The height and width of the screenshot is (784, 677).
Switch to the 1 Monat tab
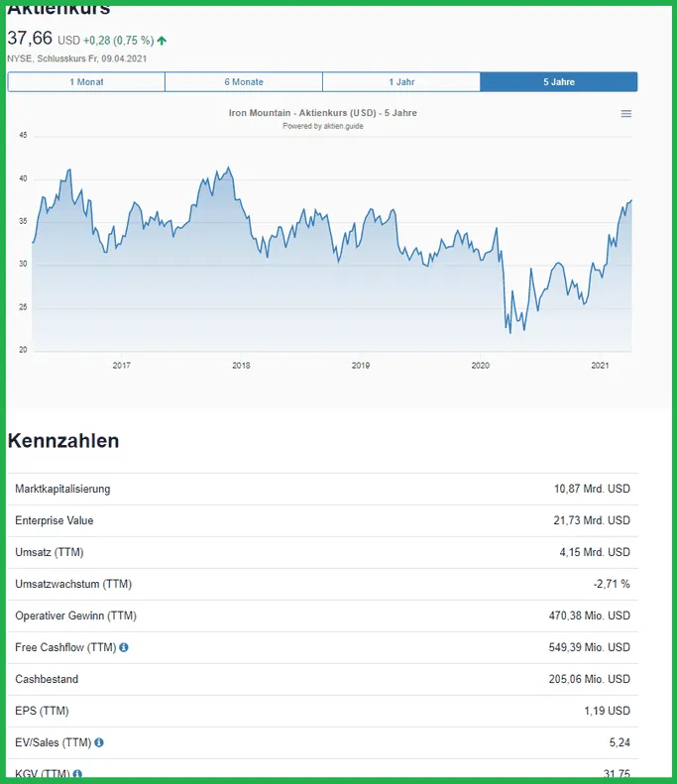click(x=86, y=82)
